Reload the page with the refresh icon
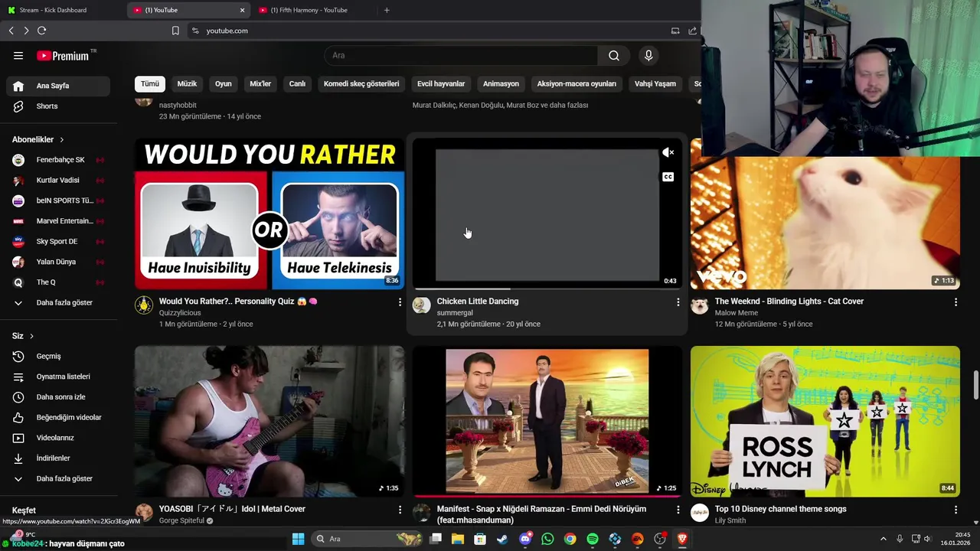This screenshot has height=551, width=980. [42, 31]
